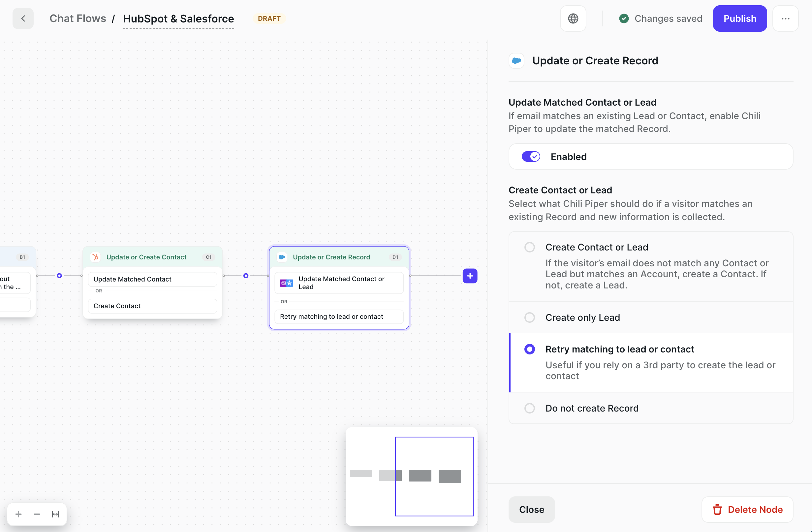Click the contact-lead icon in node D1
The image size is (812, 532).
(286, 283)
